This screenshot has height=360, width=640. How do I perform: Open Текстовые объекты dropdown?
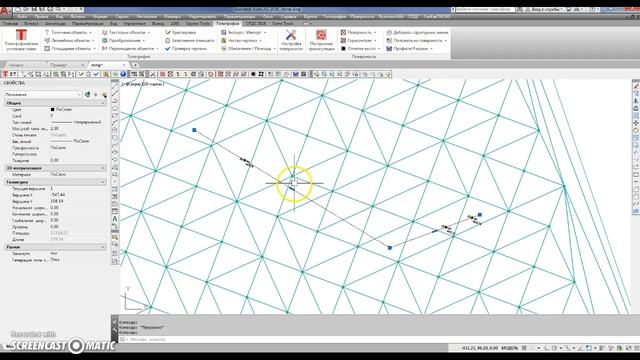click(x=126, y=32)
